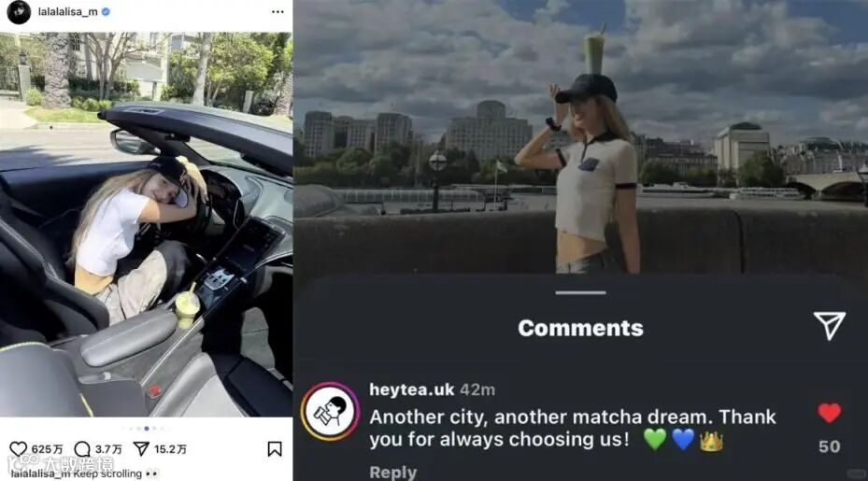
Task: View the 625万 likes list
Action: coord(47,449)
